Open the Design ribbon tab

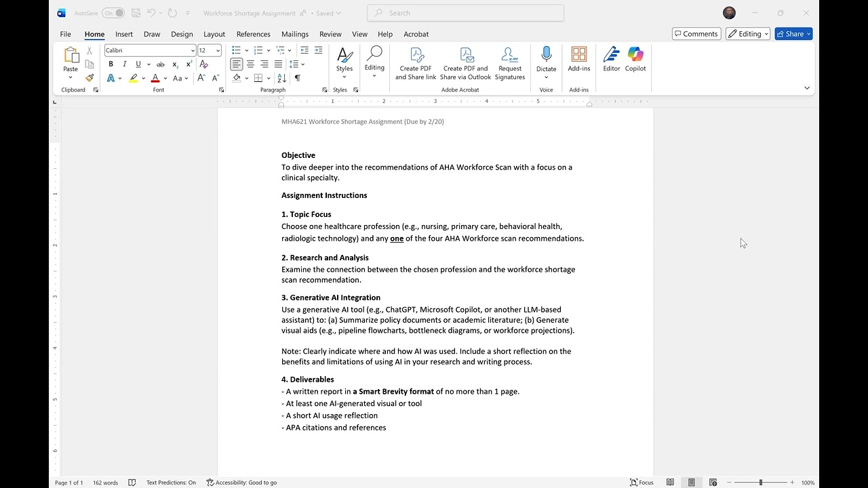182,34
